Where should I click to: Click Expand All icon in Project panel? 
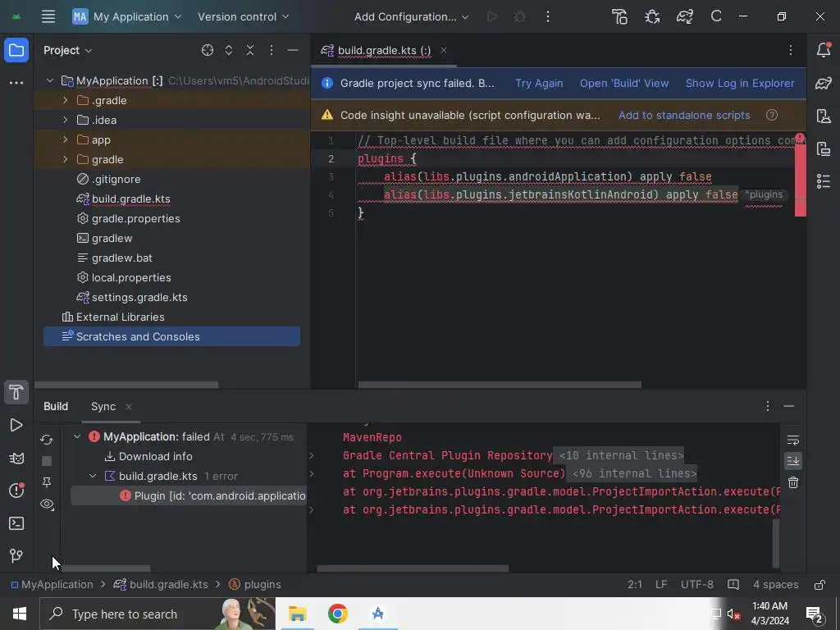tap(229, 50)
